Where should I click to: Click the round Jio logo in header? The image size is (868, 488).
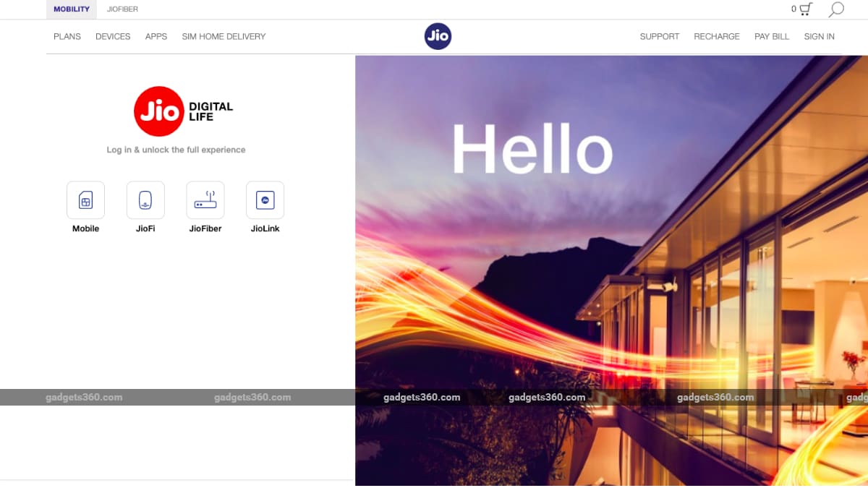point(438,36)
